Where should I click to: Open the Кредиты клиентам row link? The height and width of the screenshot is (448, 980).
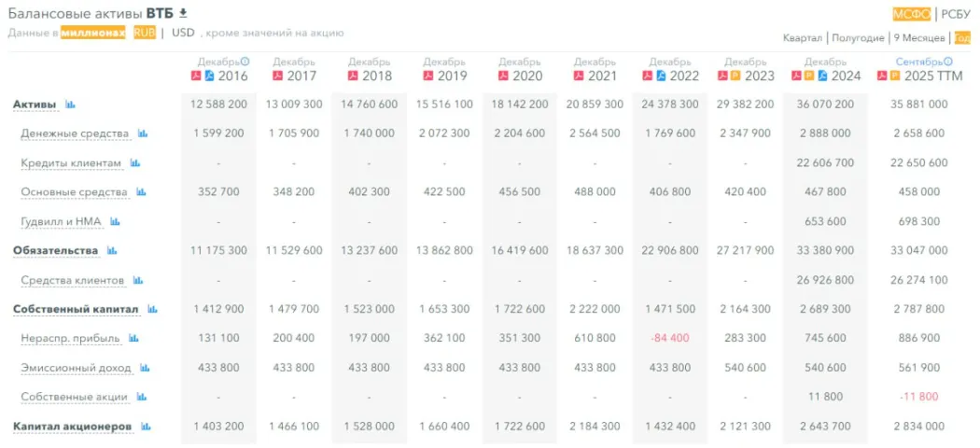[x=71, y=163]
